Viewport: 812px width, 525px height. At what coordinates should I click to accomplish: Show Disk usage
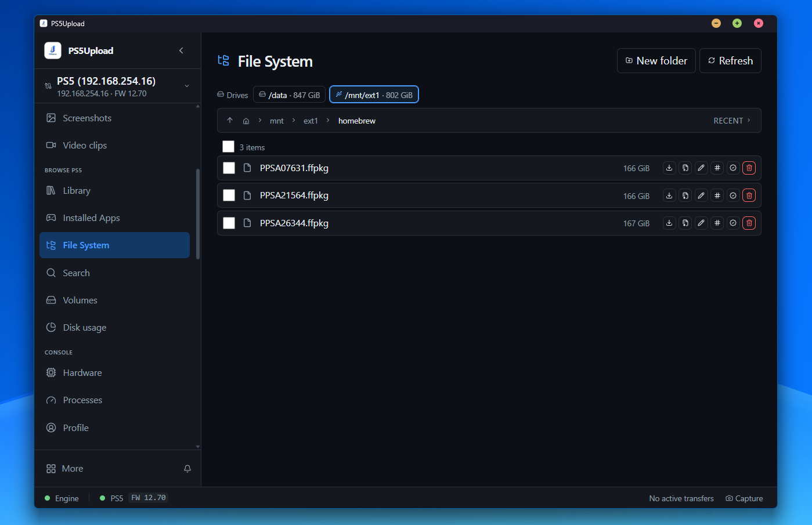(x=115, y=327)
